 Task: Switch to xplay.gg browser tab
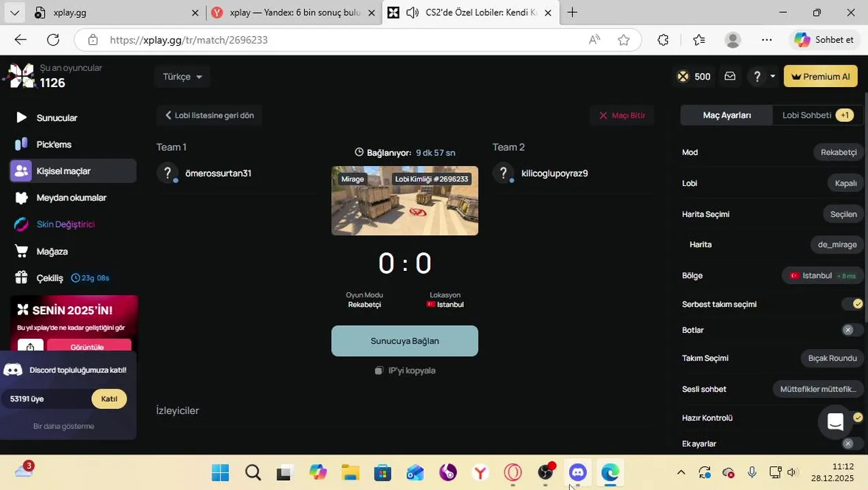tap(117, 13)
